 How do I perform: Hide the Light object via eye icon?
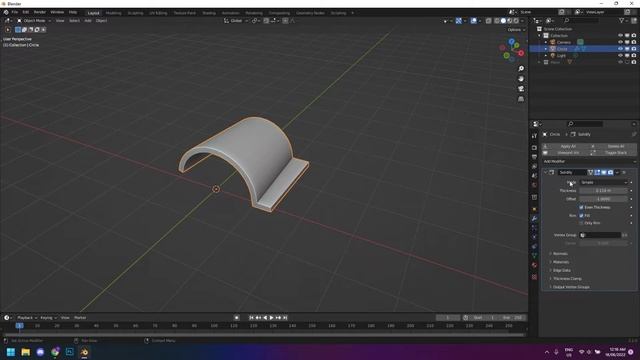click(620, 55)
